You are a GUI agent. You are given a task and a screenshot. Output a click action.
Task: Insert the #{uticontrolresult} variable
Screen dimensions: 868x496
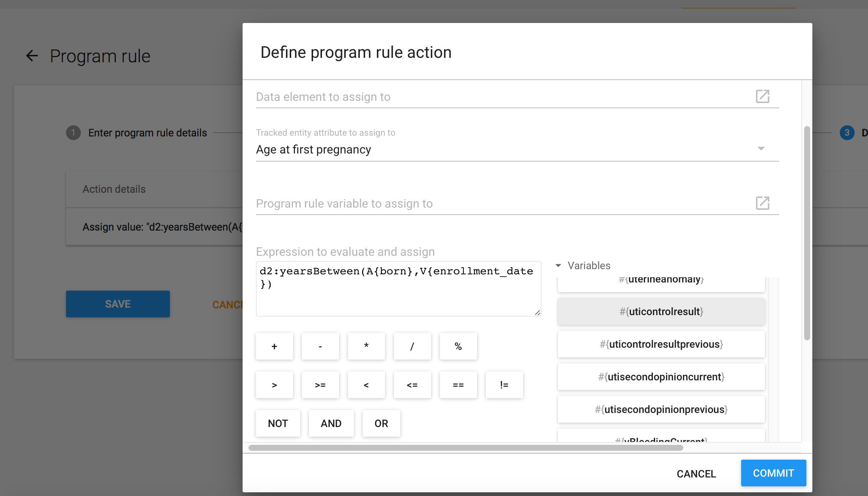tap(661, 311)
